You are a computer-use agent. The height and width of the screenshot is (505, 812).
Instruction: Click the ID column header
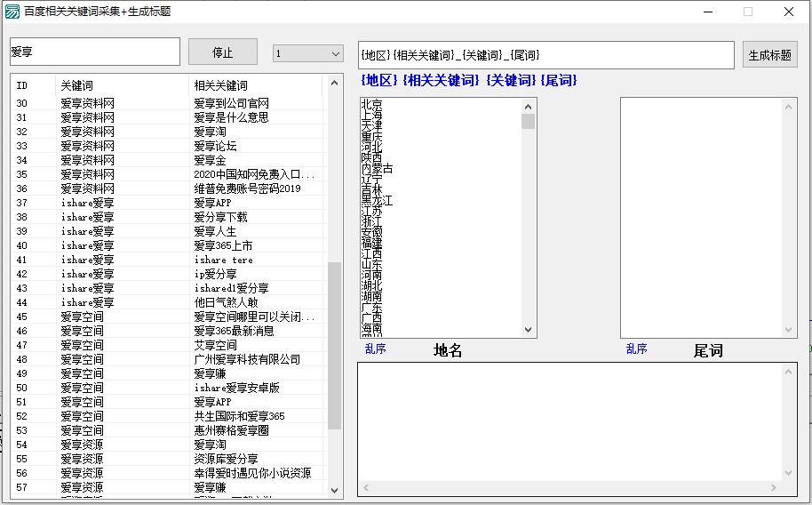tap(33, 85)
